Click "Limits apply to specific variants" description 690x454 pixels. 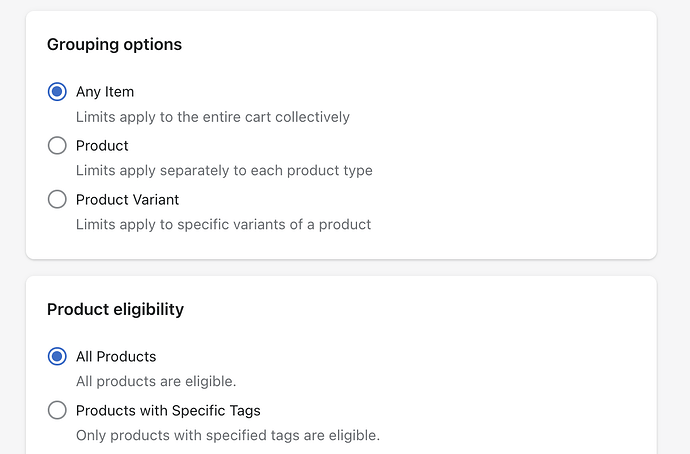pos(223,225)
